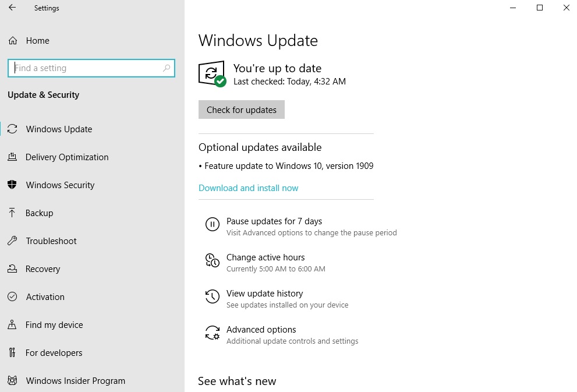Click 'See updates installed on your device' text
577x392 pixels.
point(288,305)
